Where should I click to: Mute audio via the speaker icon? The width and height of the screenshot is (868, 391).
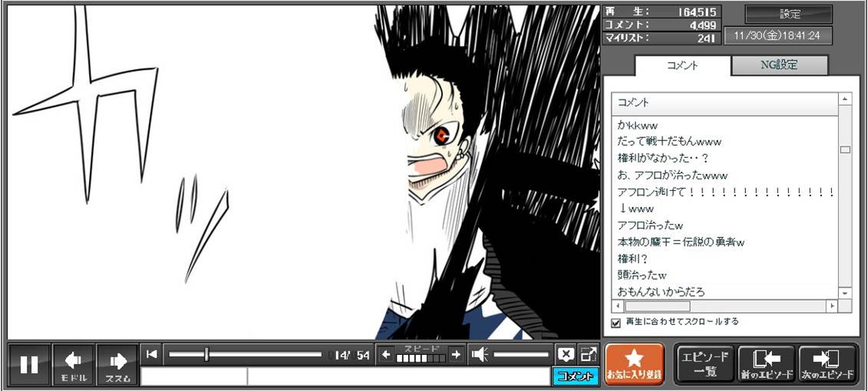[x=480, y=354]
